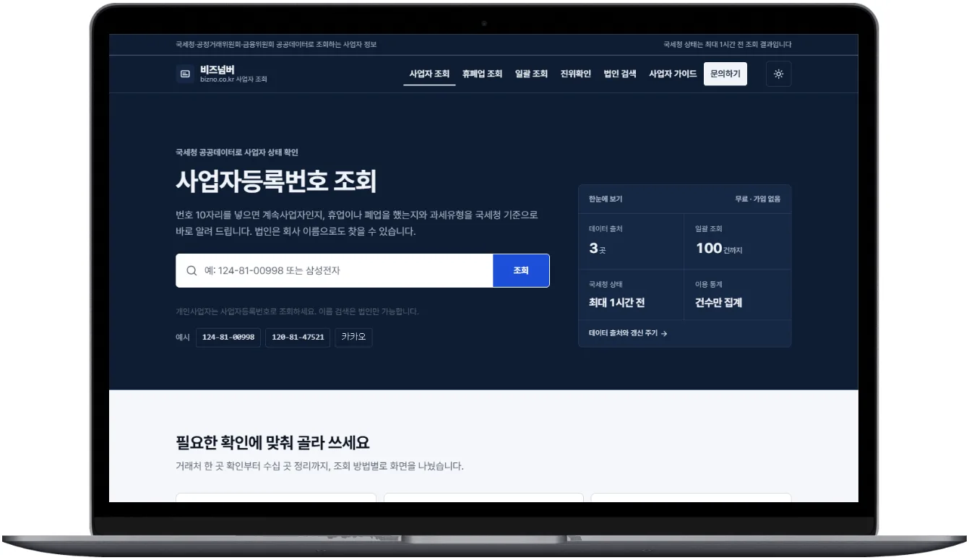The image size is (969, 560).
Task: Open the 사업자 조회 menu tab
Action: (429, 74)
